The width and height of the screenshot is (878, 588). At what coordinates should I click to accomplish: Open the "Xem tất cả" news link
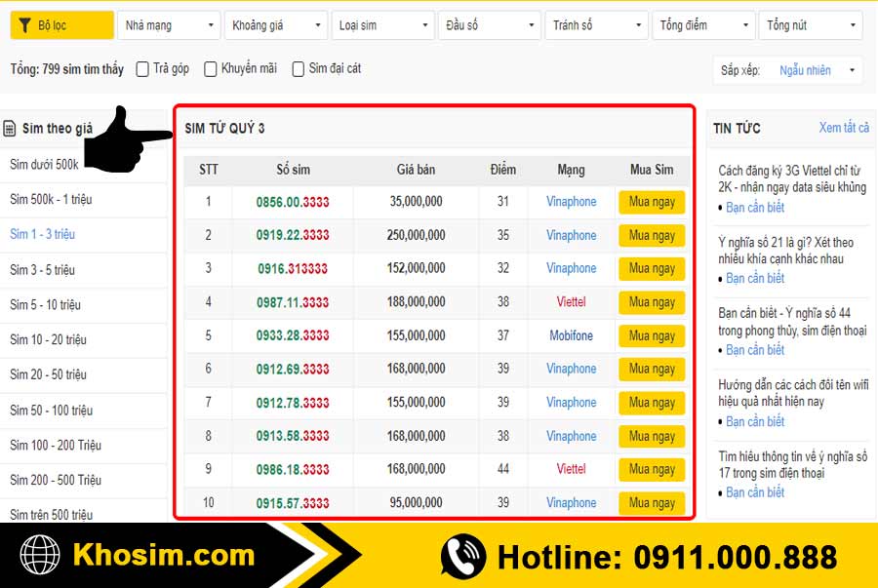point(843,128)
